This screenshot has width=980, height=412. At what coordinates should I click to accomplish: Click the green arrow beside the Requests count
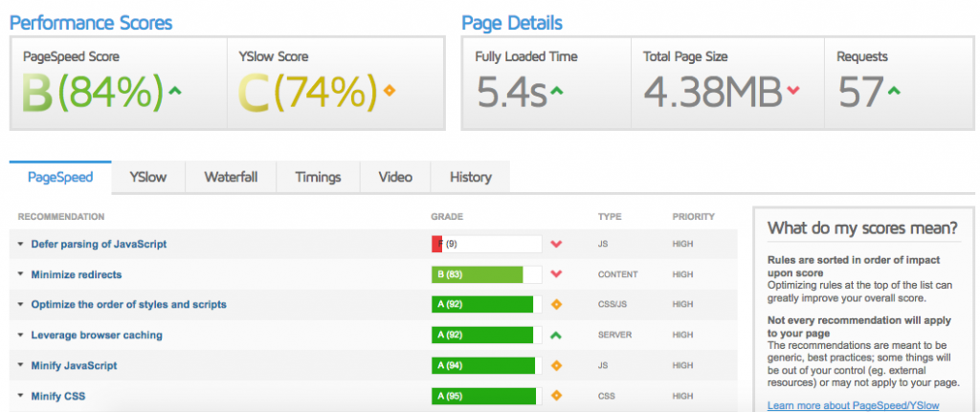pyautogui.click(x=894, y=92)
